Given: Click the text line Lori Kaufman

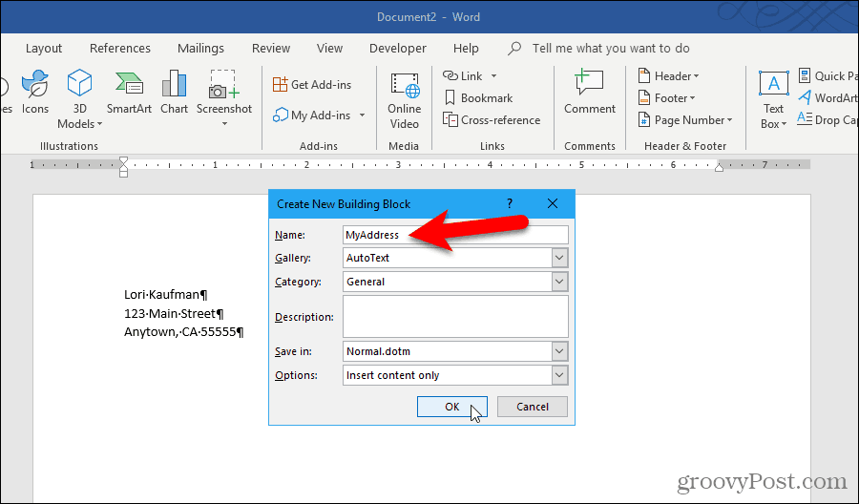Looking at the screenshot, I should coord(165,295).
